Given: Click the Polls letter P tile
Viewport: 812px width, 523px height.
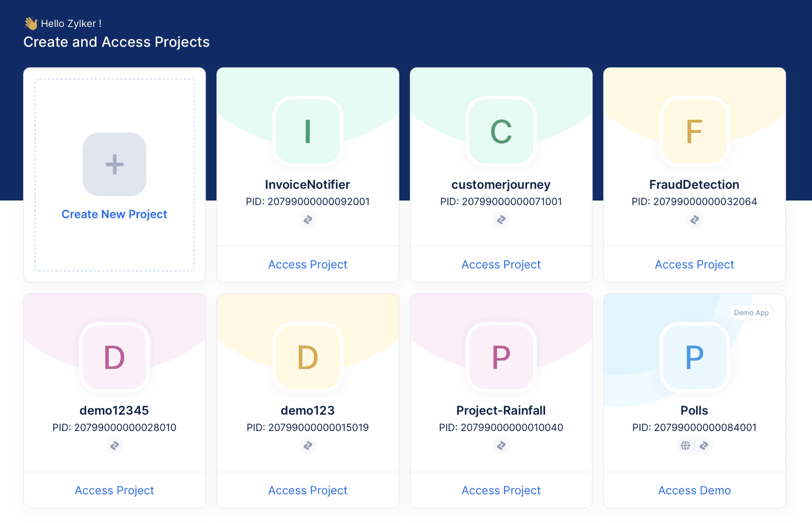Looking at the screenshot, I should click(x=695, y=357).
